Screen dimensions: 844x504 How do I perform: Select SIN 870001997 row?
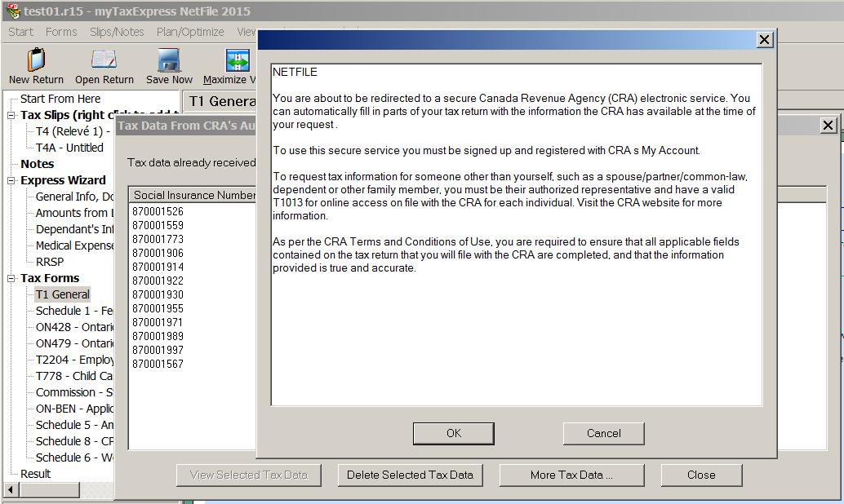[x=158, y=350]
